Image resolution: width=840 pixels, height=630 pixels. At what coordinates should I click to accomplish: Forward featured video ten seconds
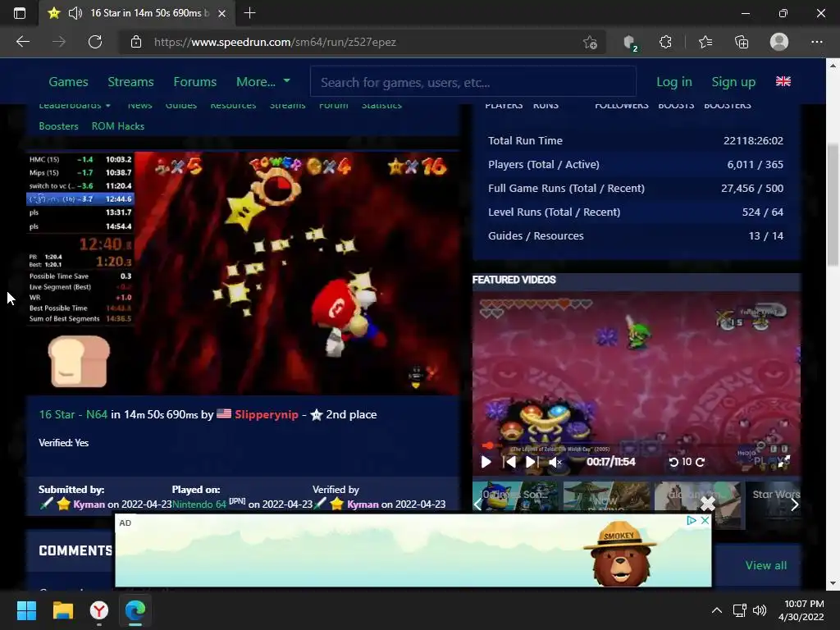tap(700, 462)
